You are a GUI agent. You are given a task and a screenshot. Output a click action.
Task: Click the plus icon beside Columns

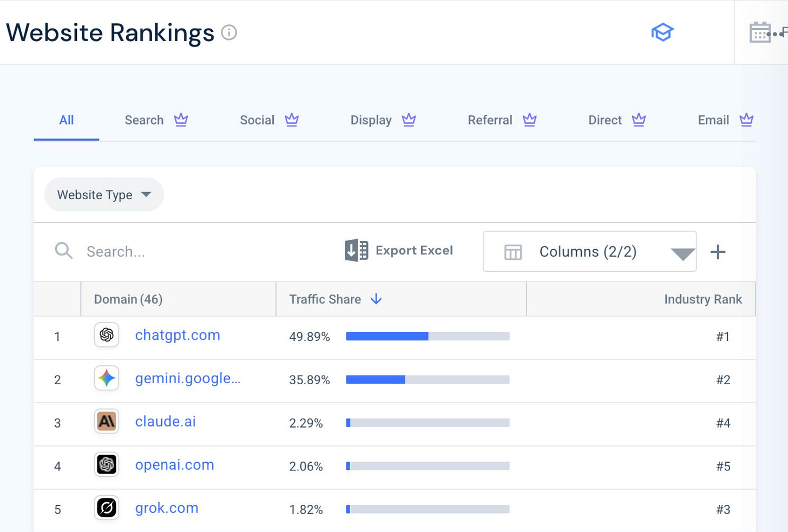point(718,252)
